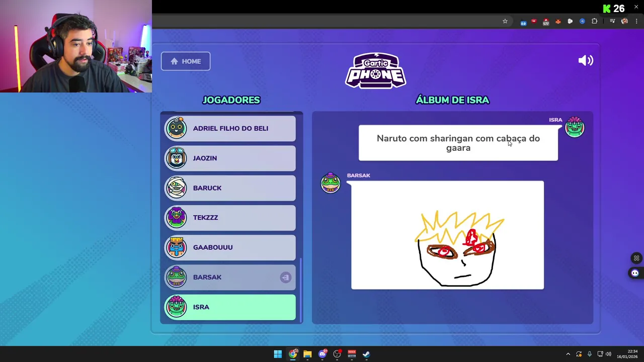Select TEKZZZ in the players list

coord(230,217)
